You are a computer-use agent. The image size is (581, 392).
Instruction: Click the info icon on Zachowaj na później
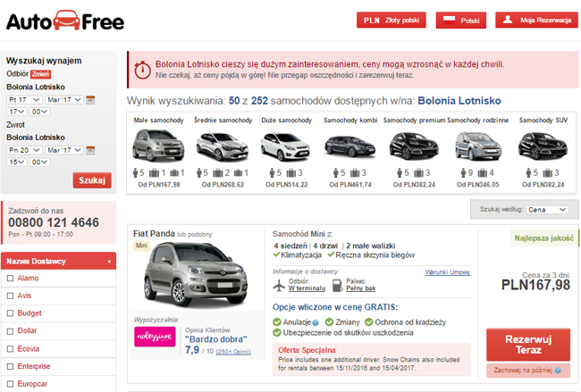point(558,371)
